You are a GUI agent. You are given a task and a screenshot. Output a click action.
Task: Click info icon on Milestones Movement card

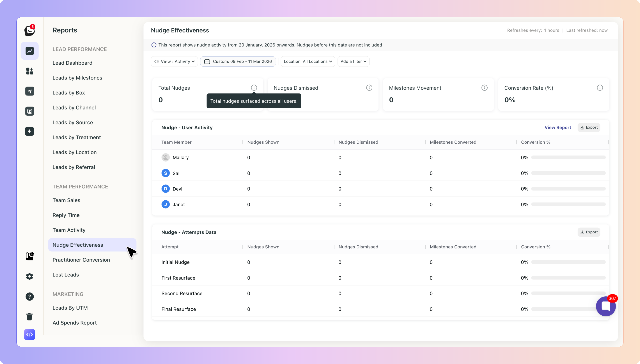tap(484, 88)
